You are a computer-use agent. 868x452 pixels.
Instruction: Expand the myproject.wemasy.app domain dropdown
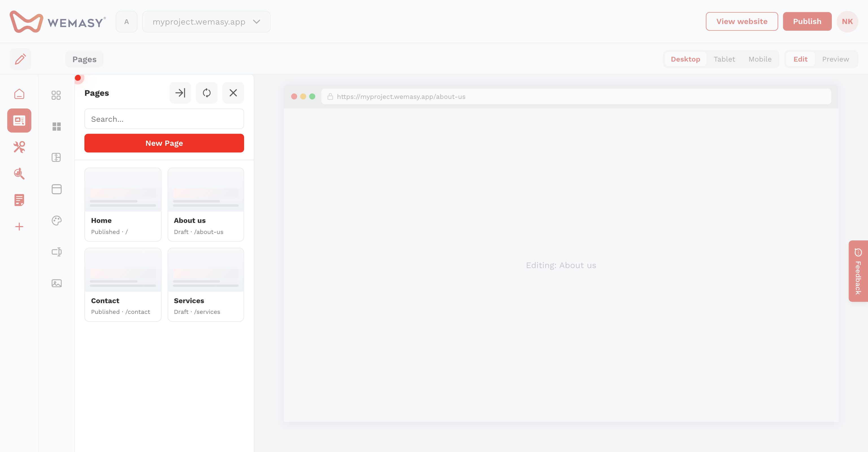(206, 21)
